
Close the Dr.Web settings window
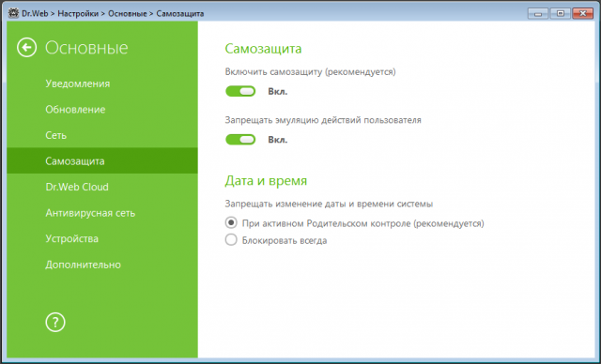pos(583,14)
